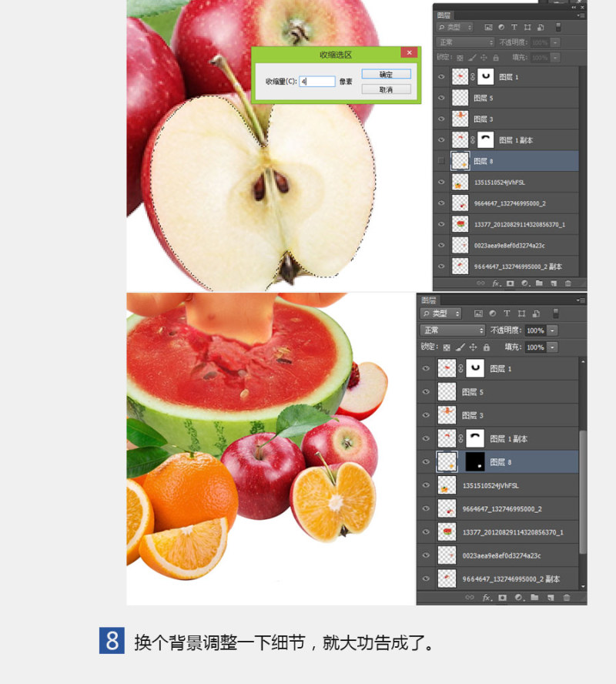
Task: Select the 图层 tab in watermelon-side panel
Action: click(x=429, y=300)
